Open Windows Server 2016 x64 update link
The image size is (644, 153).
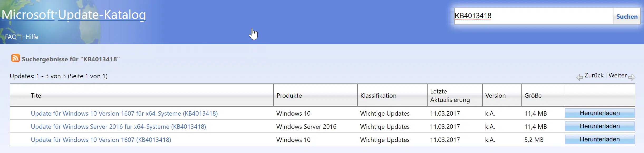click(x=118, y=127)
